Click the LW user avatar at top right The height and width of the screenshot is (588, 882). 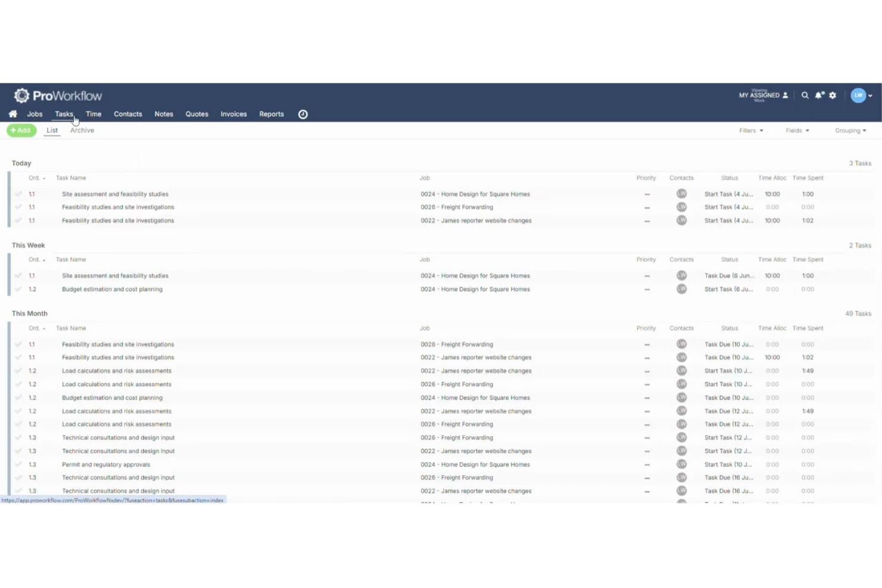pyautogui.click(x=859, y=95)
